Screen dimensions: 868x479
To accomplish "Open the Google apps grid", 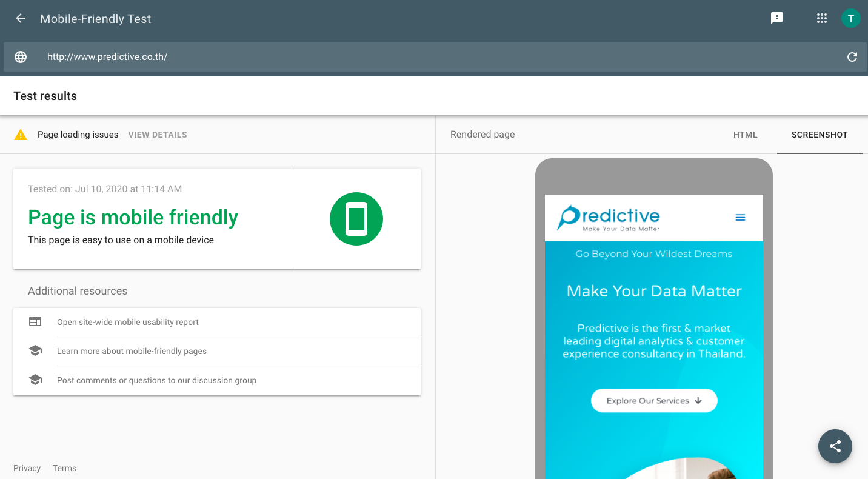I will click(822, 18).
